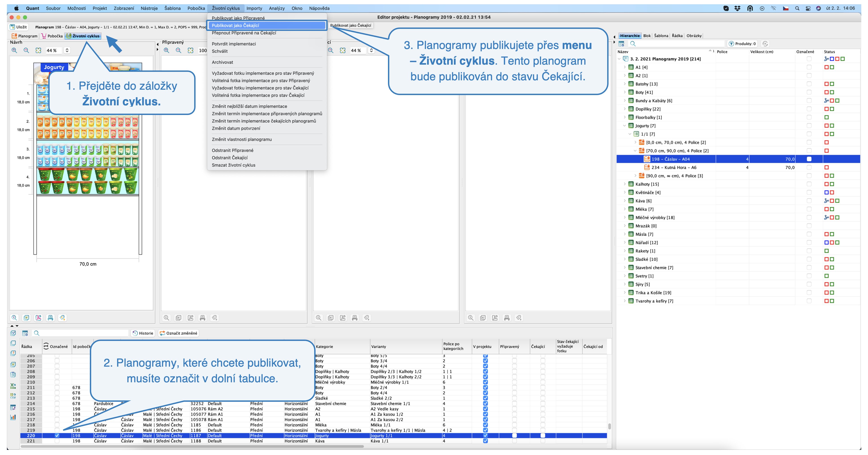Check the Označené checkbox for row 219

(x=57, y=430)
